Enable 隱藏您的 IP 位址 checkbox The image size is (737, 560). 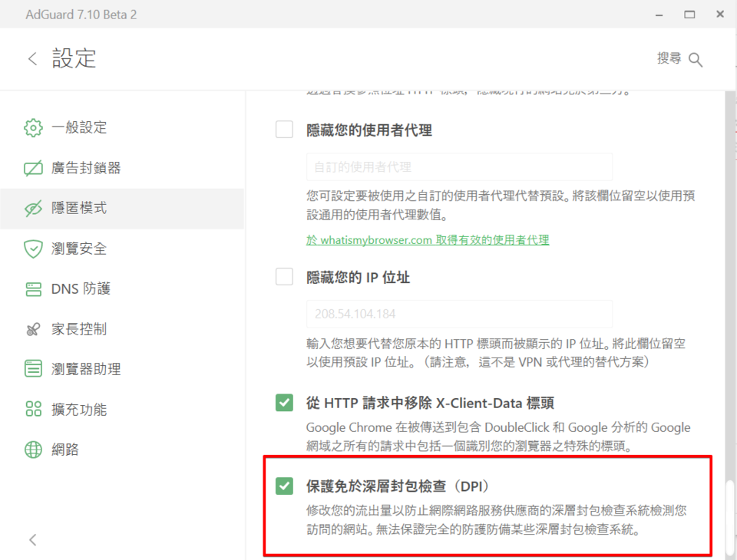pyautogui.click(x=284, y=277)
